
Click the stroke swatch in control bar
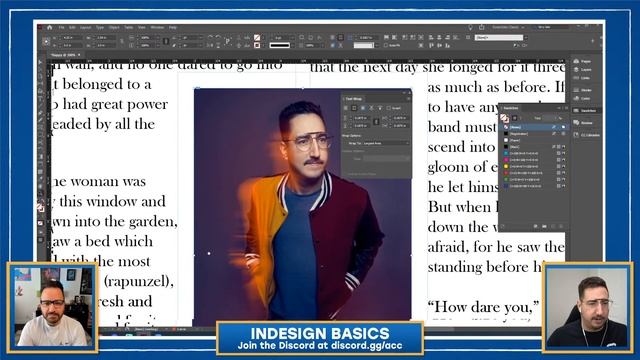click(x=257, y=45)
